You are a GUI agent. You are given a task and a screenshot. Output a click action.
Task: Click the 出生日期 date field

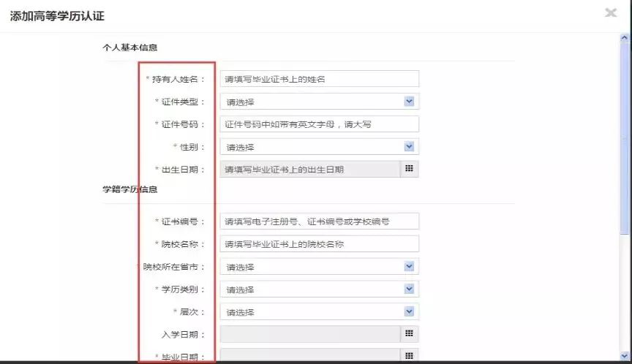point(310,169)
